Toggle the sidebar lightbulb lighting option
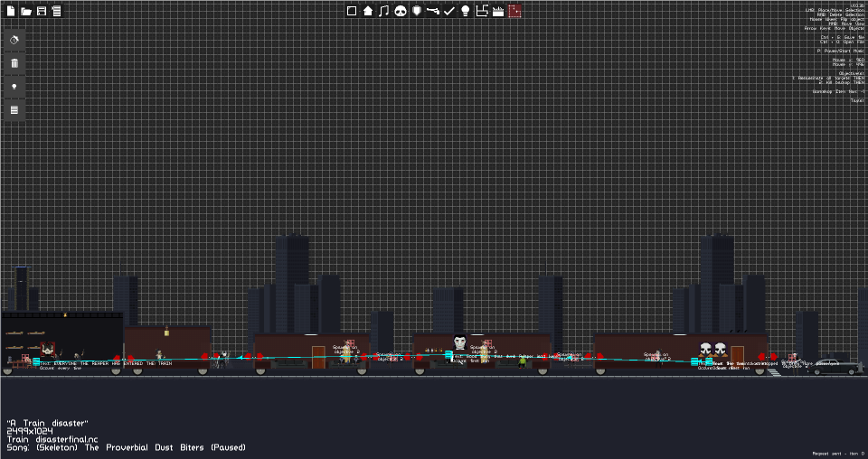Screen dimensions: 868x459 point(14,87)
